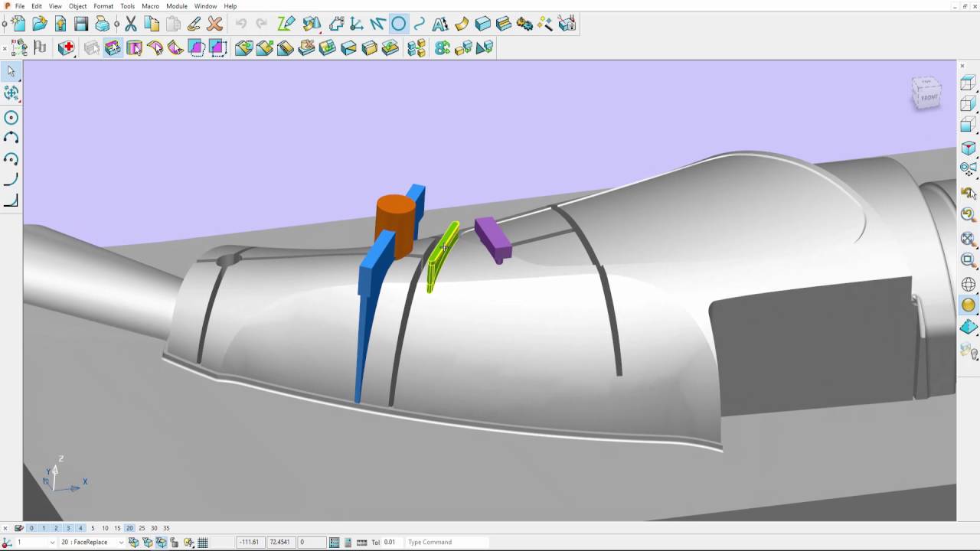The width and height of the screenshot is (980, 551).
Task: Click the Delete red X icon
Action: 215,24
